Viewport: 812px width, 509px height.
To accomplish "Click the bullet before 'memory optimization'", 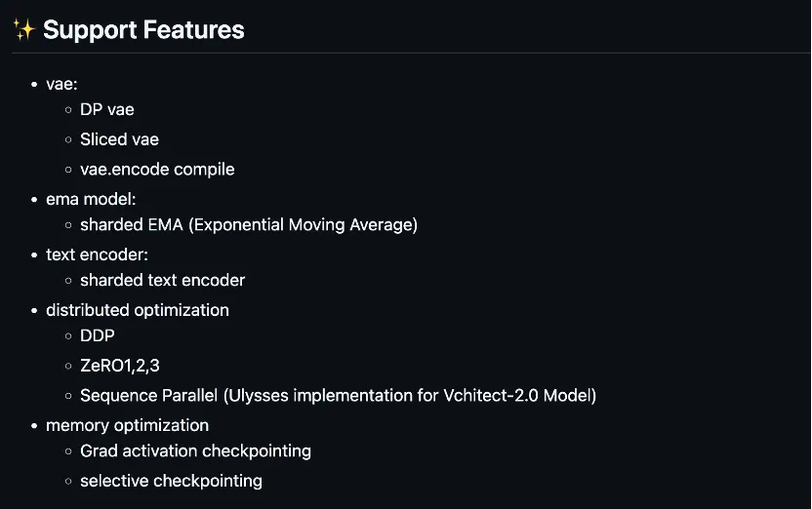I will click(35, 426).
